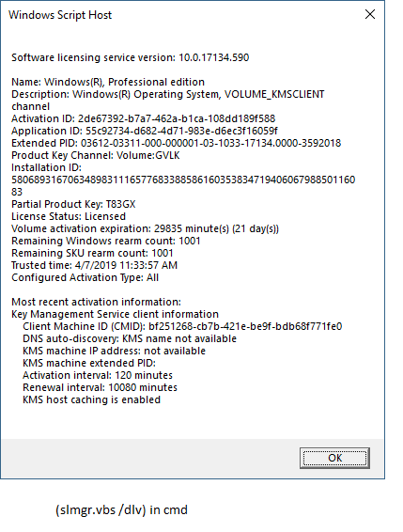The image size is (403, 532).
Task: Click 'Name: Windows(R), Professional edition' line
Action: point(108,82)
